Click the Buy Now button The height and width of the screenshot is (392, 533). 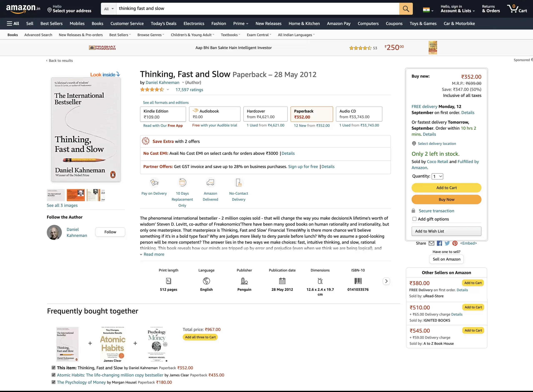pyautogui.click(x=446, y=200)
